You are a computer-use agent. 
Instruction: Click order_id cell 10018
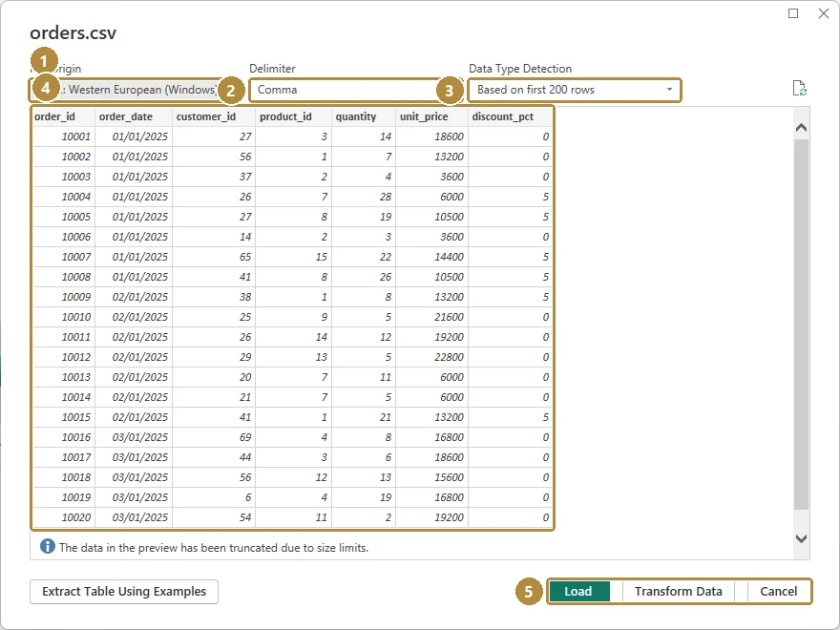click(64, 476)
